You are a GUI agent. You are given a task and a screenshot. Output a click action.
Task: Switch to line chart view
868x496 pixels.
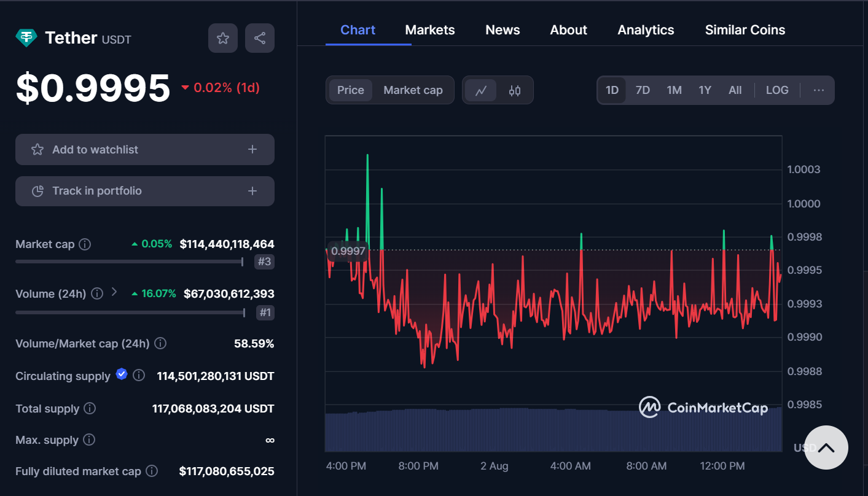(x=481, y=90)
